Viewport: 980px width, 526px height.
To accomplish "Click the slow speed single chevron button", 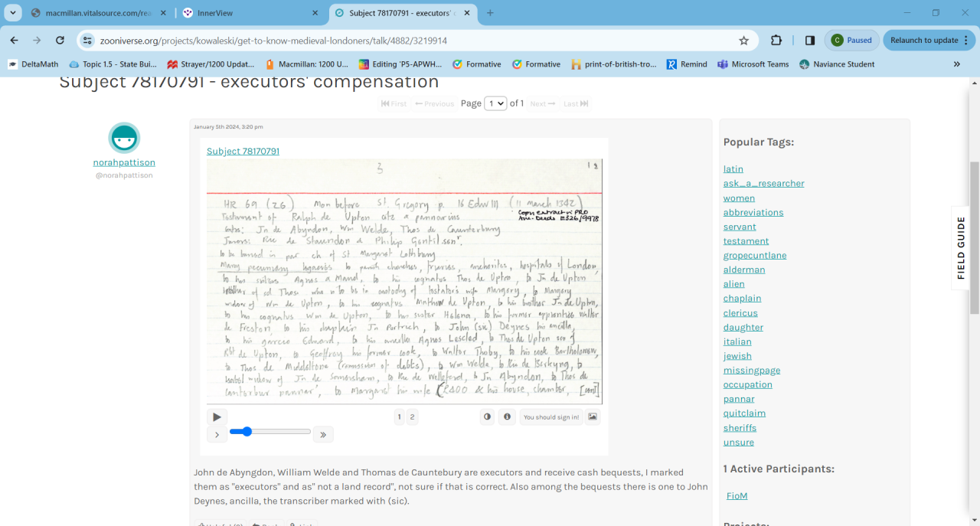I will [217, 435].
